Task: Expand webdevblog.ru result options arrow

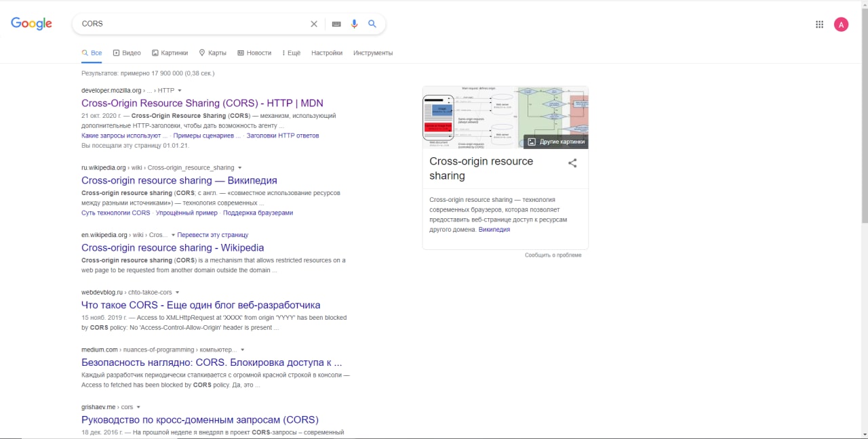Action: tap(178, 293)
